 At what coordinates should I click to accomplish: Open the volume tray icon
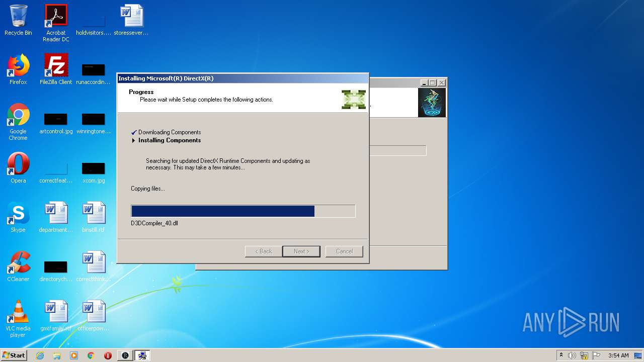[572, 355]
